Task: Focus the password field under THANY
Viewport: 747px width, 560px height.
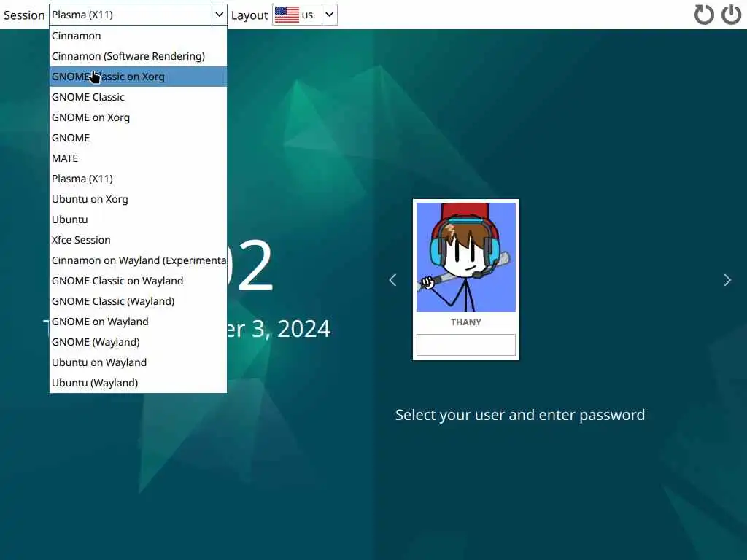Action: [466, 345]
